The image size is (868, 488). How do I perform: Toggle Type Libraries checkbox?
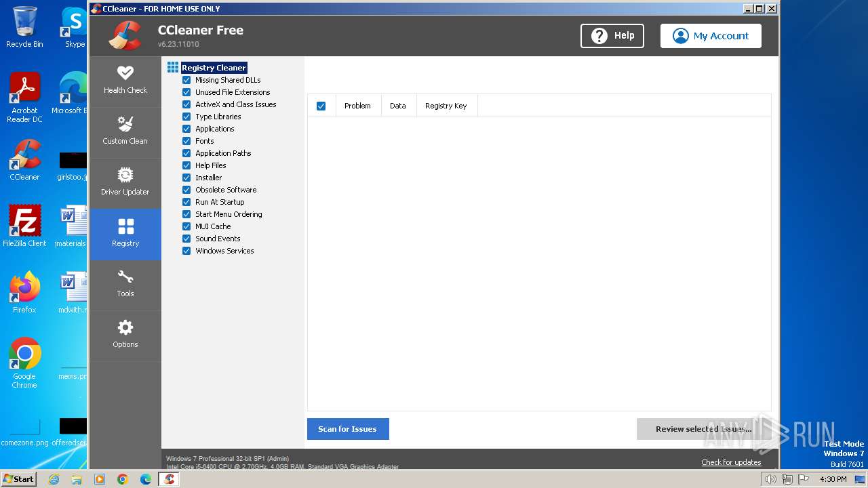coord(186,117)
